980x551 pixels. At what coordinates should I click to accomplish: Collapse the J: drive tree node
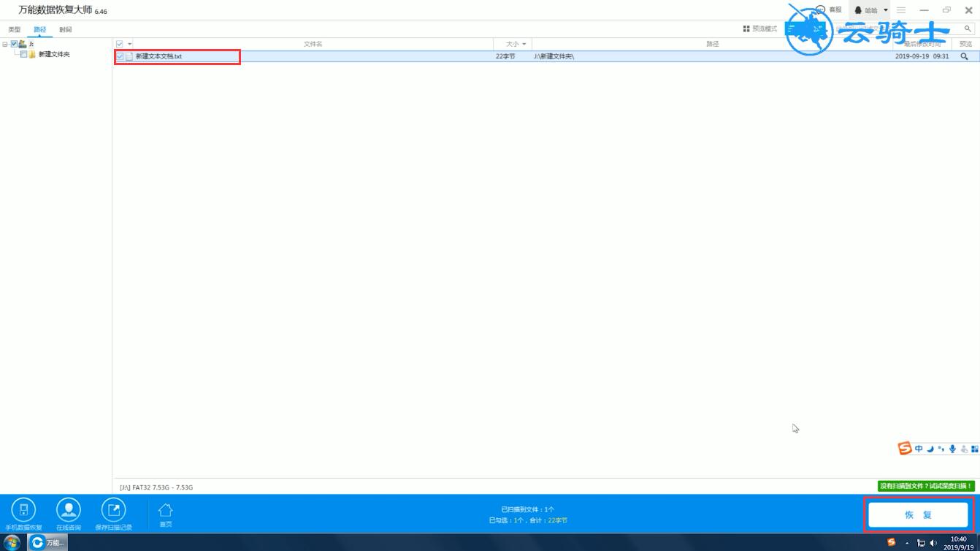pos(5,44)
